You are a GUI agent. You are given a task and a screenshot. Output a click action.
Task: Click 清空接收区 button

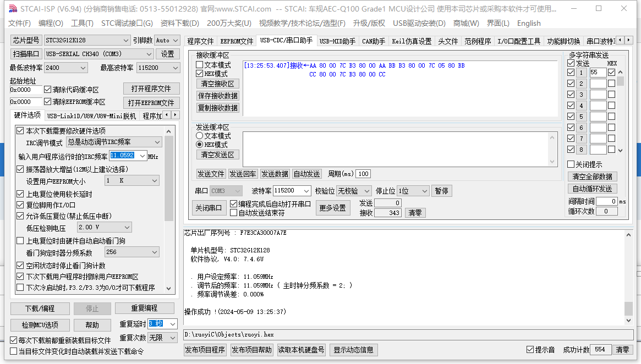[218, 84]
